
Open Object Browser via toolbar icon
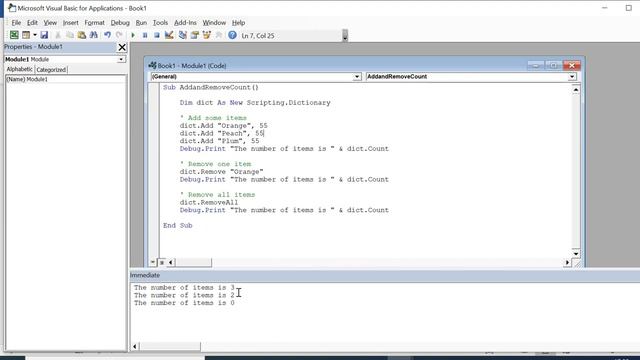(207, 35)
